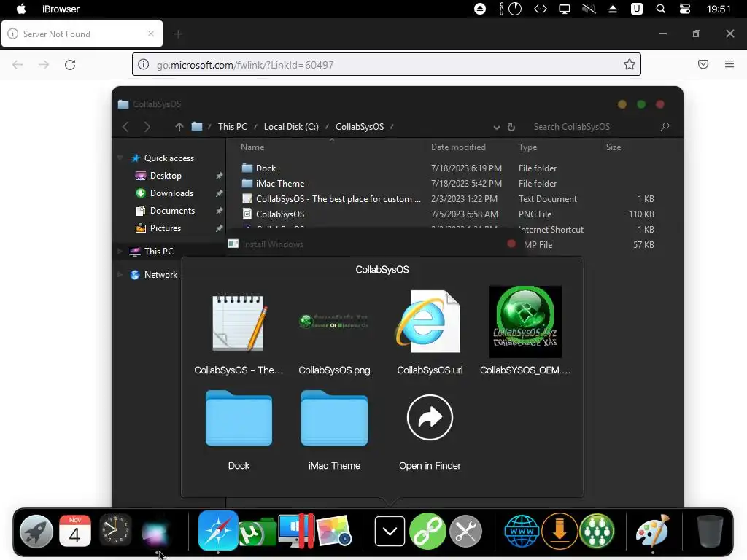Screen dimensions: 747x560
Task: Open the Trash in the dock
Action: click(710, 532)
